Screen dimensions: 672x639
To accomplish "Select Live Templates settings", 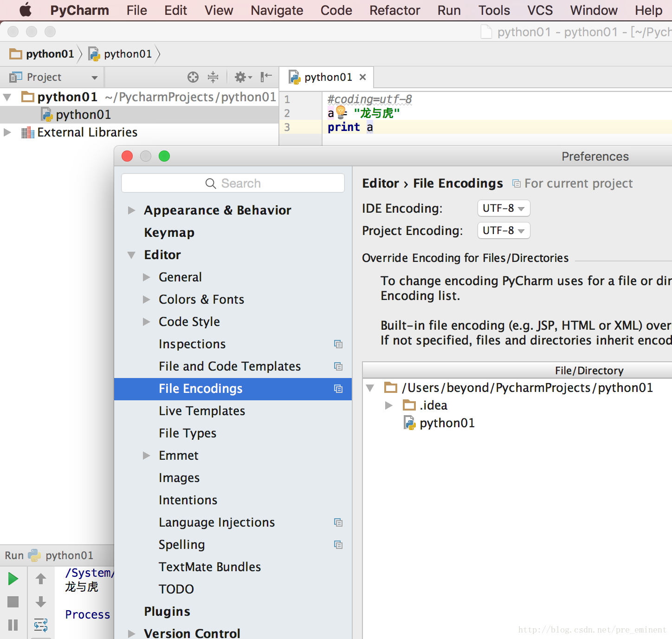I will [x=202, y=411].
